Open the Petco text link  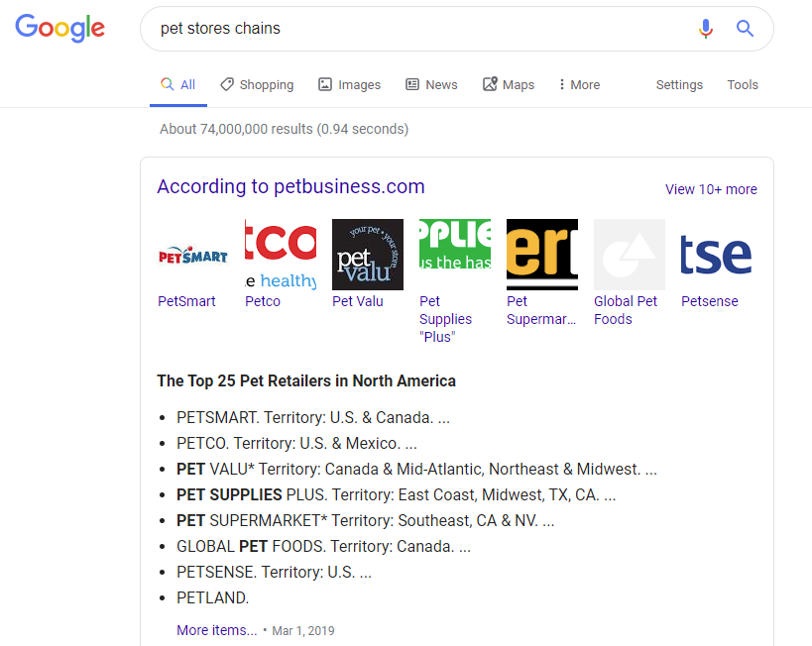coord(263,301)
